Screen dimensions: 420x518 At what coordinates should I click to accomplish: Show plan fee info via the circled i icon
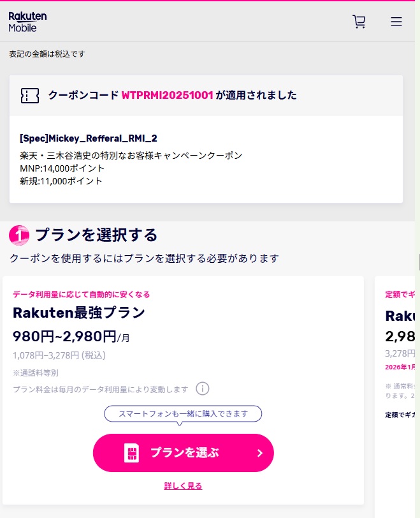click(x=203, y=389)
